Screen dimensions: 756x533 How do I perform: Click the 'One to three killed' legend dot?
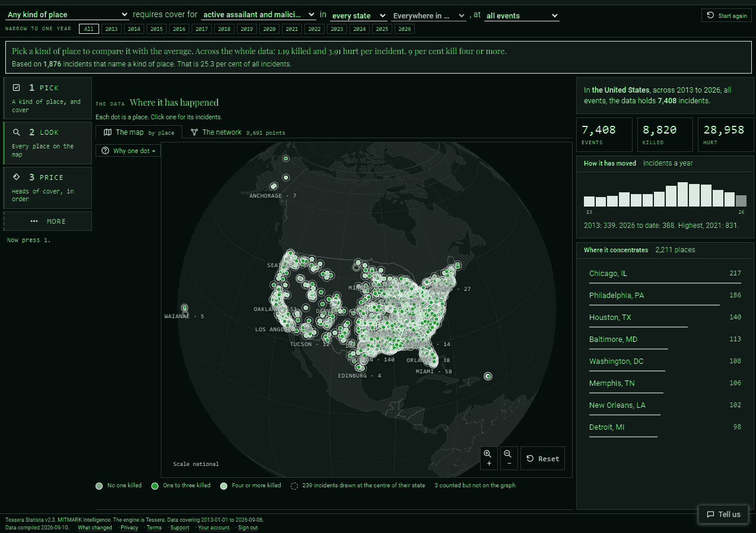click(x=155, y=486)
